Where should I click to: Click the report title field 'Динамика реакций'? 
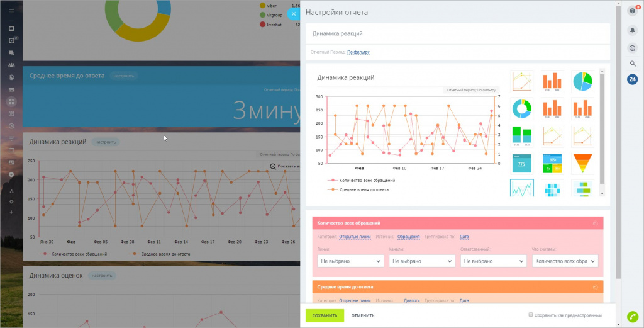point(458,34)
